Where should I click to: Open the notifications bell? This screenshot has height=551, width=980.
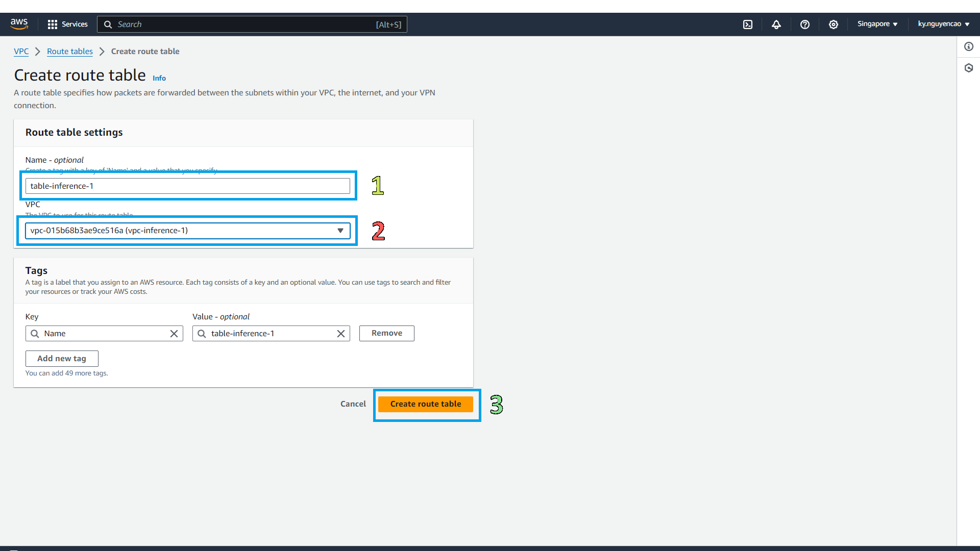click(x=776, y=24)
